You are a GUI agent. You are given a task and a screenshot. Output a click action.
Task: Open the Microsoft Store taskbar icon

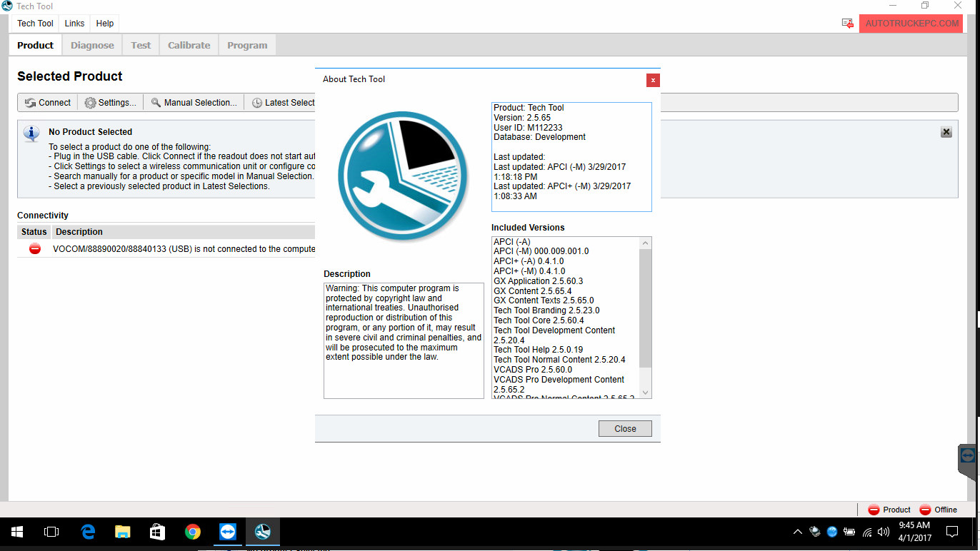pyautogui.click(x=158, y=532)
